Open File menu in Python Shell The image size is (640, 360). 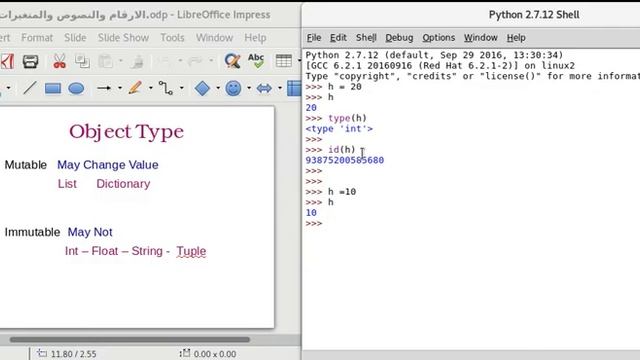click(x=313, y=38)
